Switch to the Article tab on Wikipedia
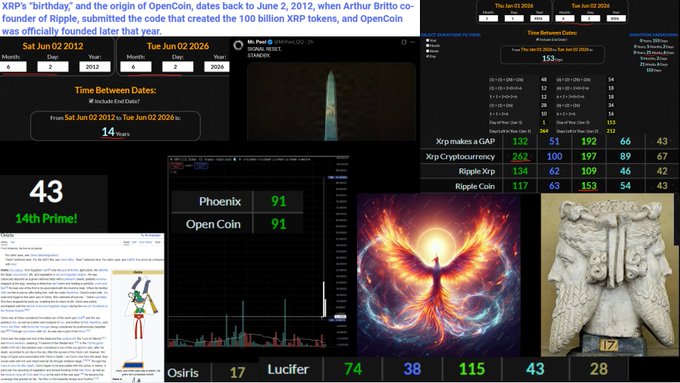 (x=4, y=242)
